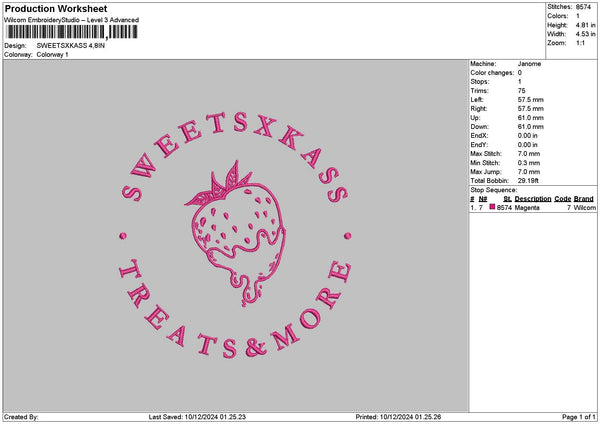The image size is (600, 424).
Task: Click the 'Last Saved: 10/12/2024 01.25.23' text
Action: click(x=197, y=417)
